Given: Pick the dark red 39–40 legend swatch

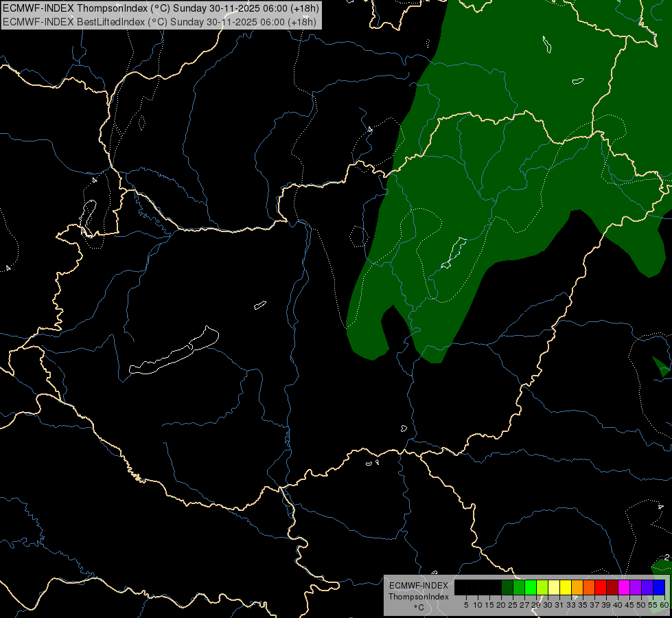Looking at the screenshot, I should (x=612, y=588).
